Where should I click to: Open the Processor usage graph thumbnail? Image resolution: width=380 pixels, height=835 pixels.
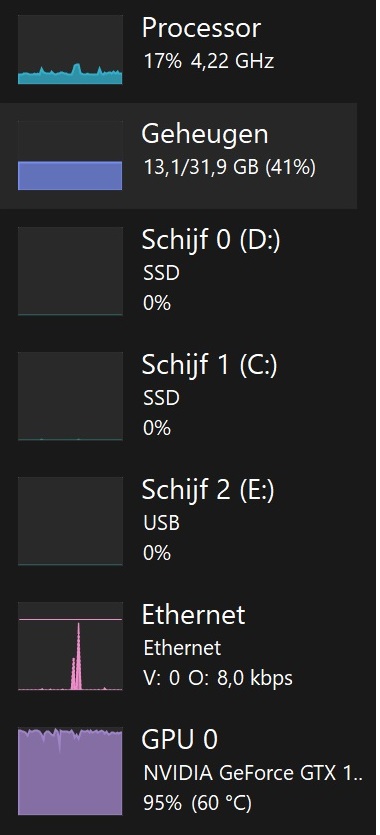point(70,50)
